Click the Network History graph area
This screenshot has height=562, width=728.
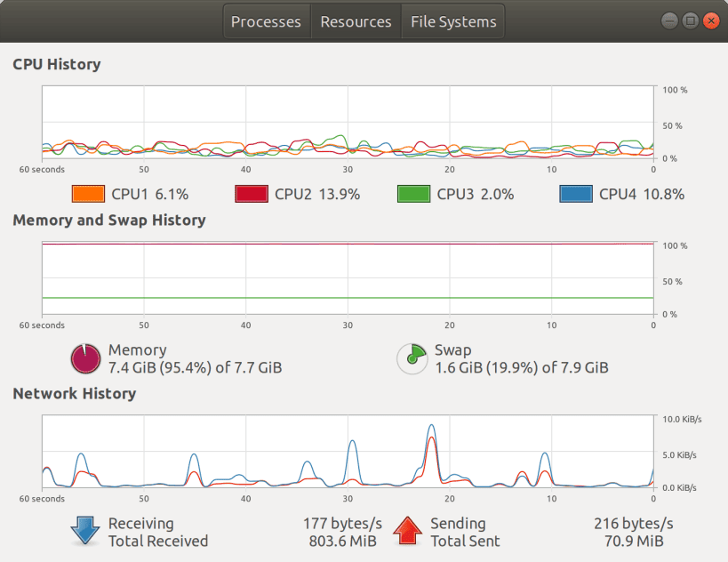(347, 449)
